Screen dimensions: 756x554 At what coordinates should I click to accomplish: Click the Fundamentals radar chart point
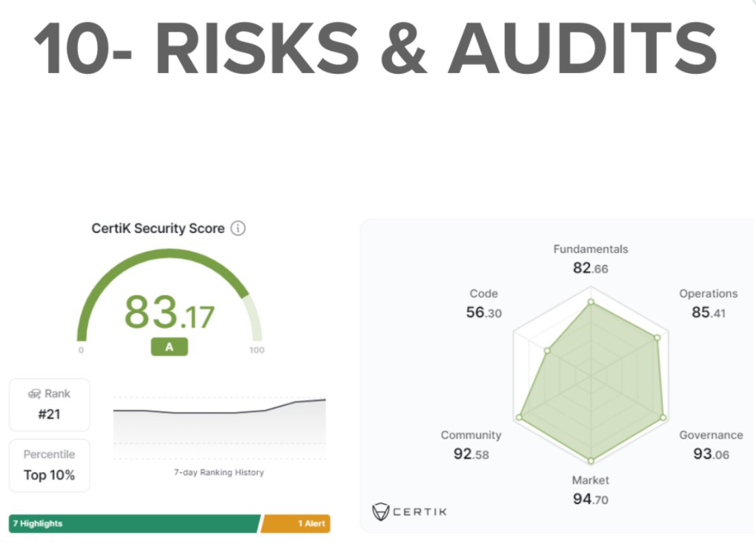click(591, 301)
